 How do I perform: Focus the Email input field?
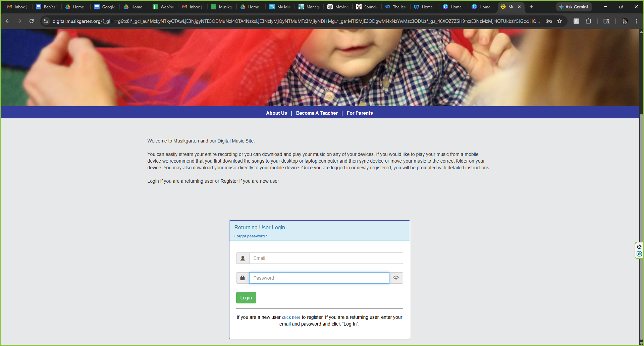326,258
